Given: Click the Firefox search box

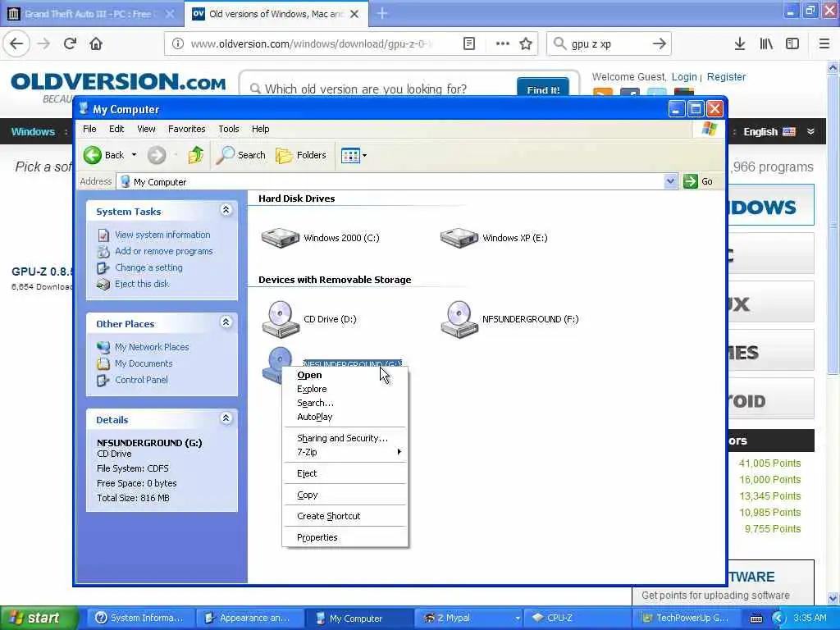Looking at the screenshot, I should pos(609,43).
